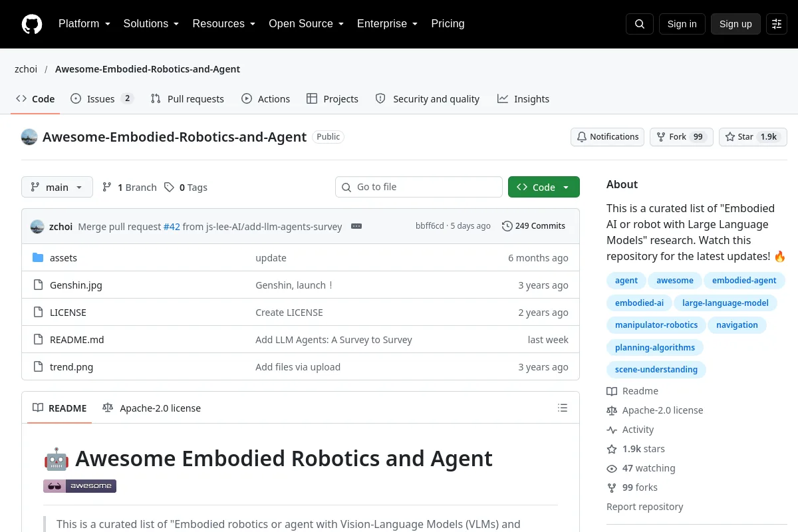This screenshot has height=532, width=798.
Task: Click the Sign in button
Action: point(682,24)
